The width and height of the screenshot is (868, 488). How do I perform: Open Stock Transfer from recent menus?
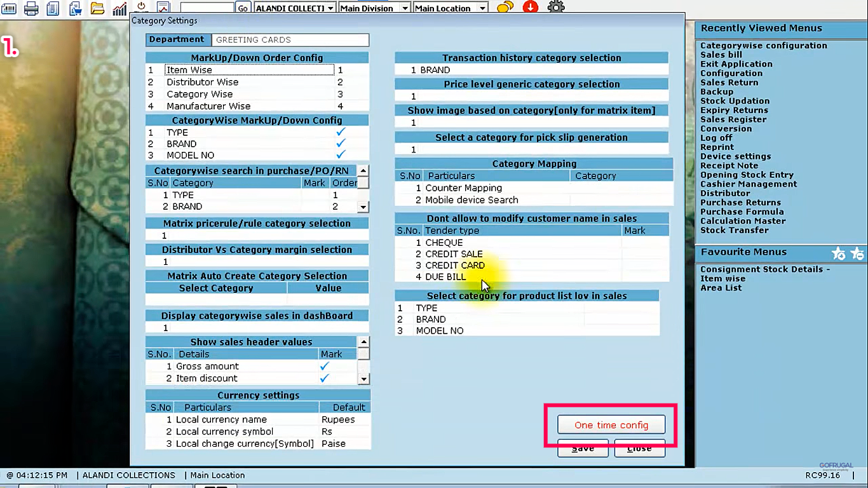tap(735, 230)
